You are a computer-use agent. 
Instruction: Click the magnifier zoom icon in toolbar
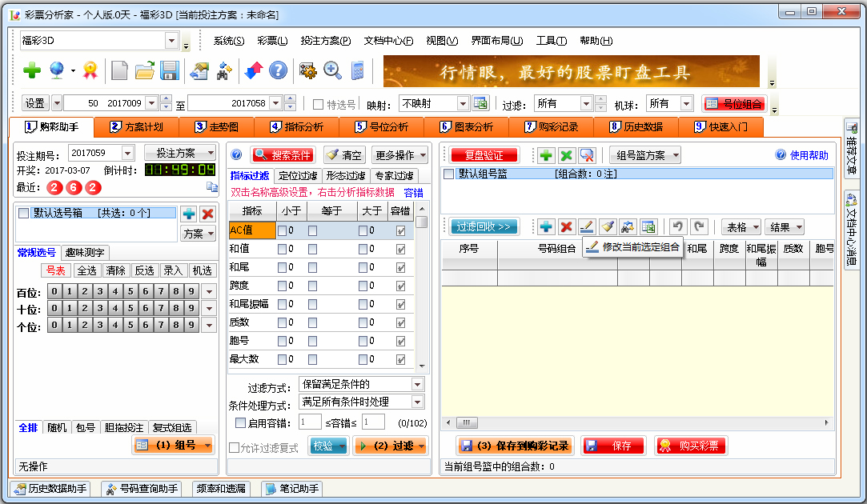pyautogui.click(x=332, y=70)
